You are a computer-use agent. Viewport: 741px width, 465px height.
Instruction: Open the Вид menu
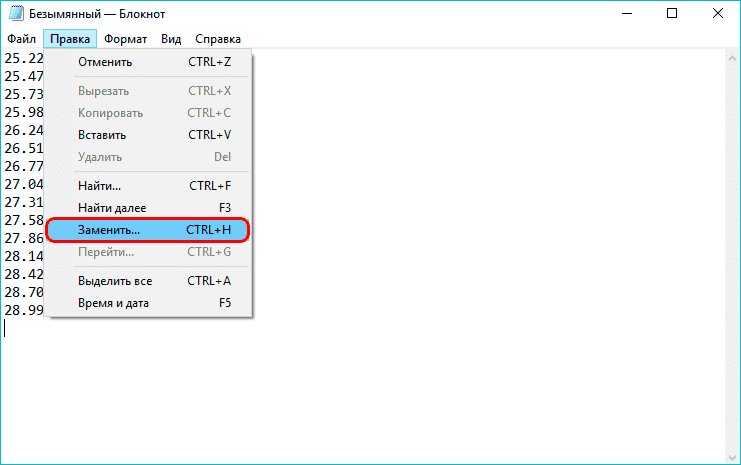point(171,39)
